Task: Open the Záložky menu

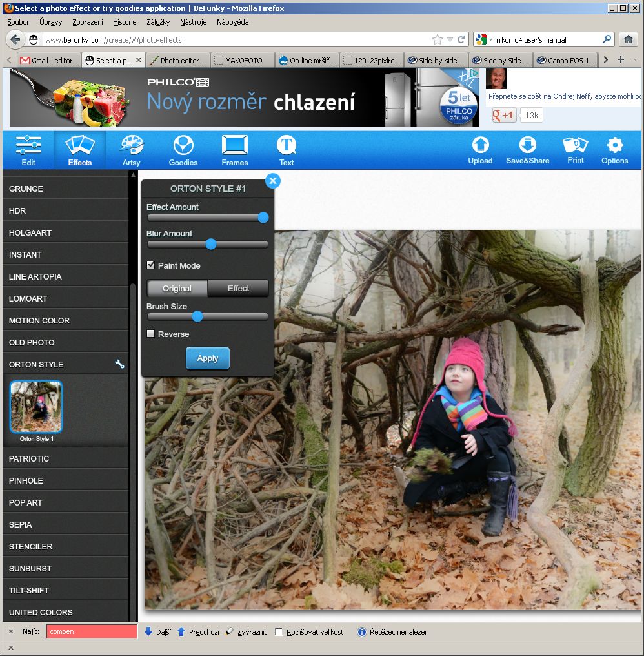Action: tap(158, 22)
